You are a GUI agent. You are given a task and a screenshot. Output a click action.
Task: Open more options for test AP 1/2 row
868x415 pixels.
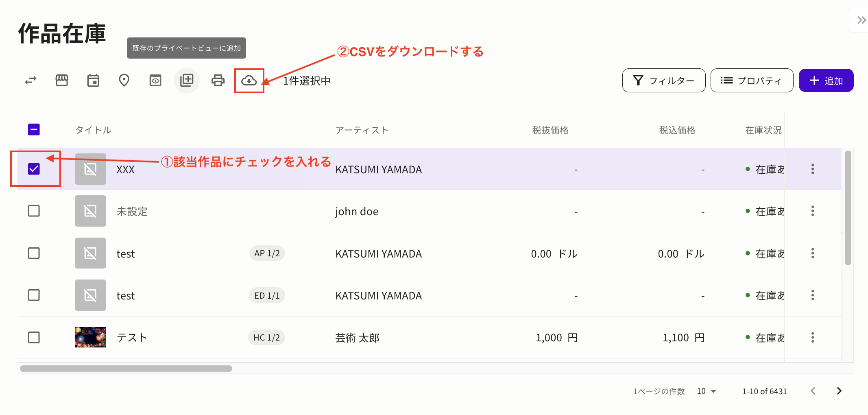(813, 253)
